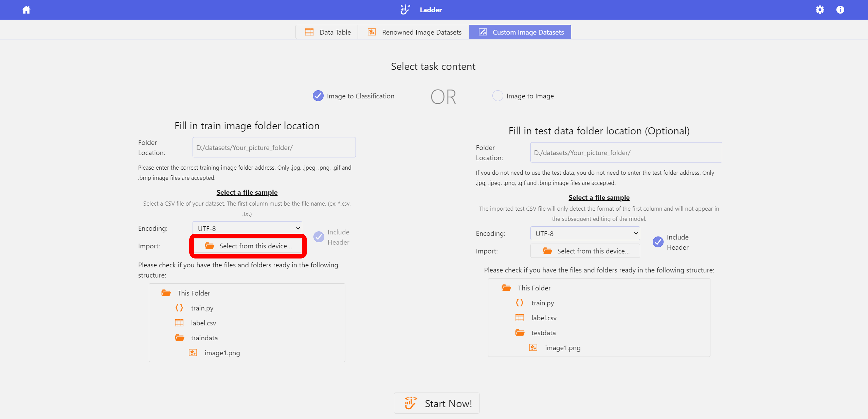Open train Select a file sample link
Screen dimensions: 868x419
pos(247,192)
